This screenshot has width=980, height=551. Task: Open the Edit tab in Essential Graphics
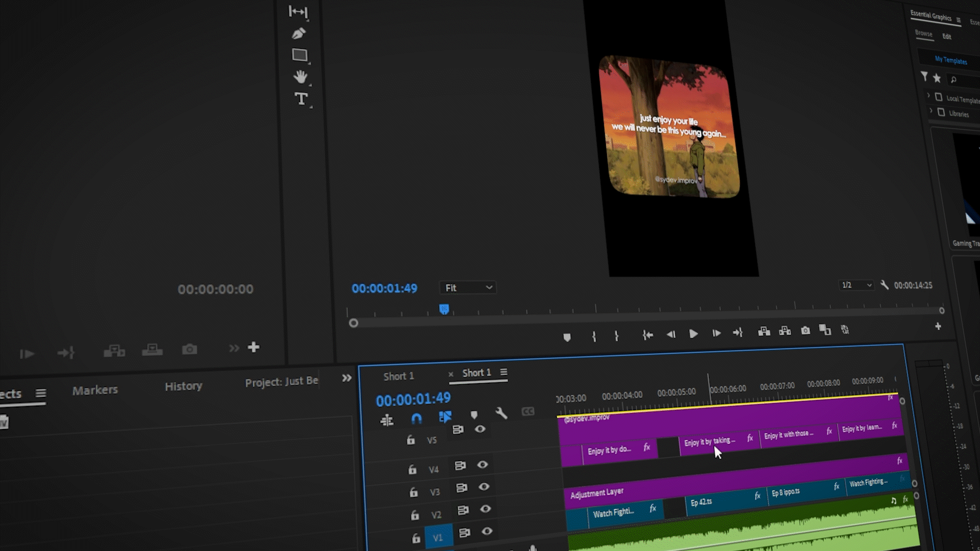coord(947,37)
